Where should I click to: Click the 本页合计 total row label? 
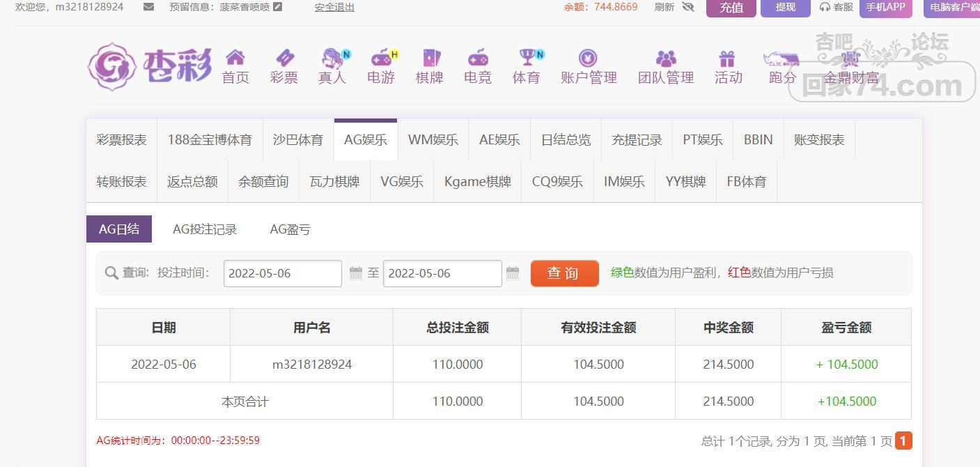[244, 401]
